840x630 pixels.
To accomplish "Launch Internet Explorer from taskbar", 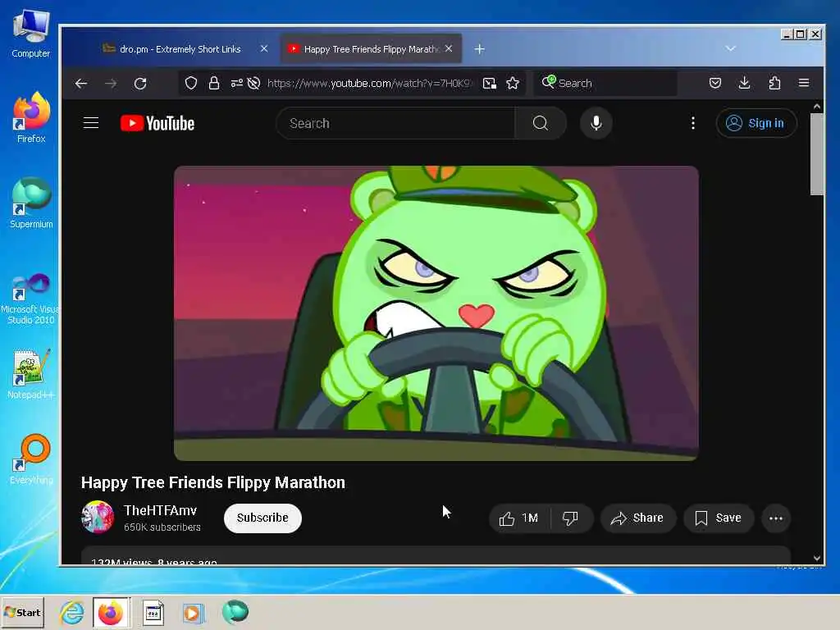I will [x=72, y=612].
